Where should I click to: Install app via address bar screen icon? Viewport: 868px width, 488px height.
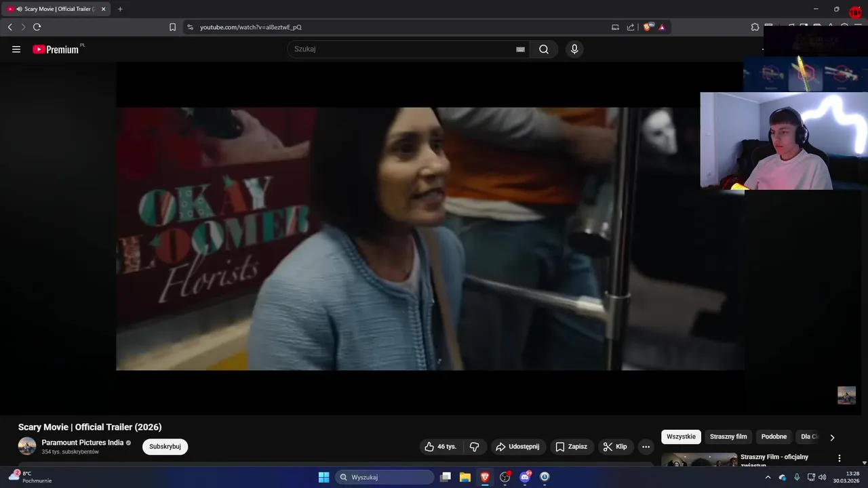pyautogui.click(x=615, y=27)
